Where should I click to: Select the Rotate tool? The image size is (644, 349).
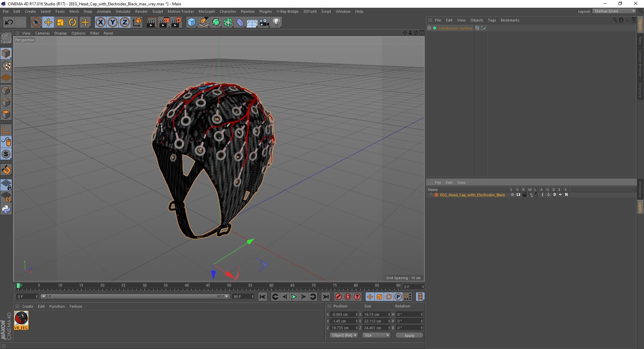pos(72,22)
